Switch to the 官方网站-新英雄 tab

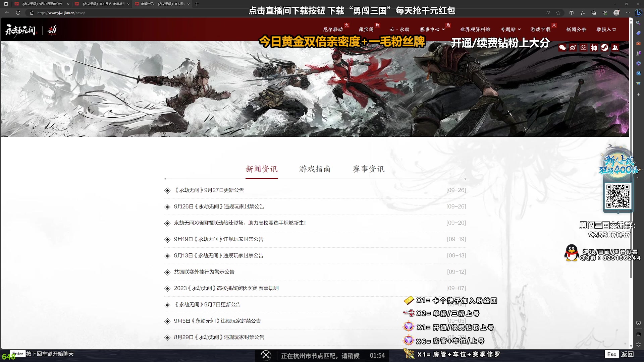coord(102,4)
